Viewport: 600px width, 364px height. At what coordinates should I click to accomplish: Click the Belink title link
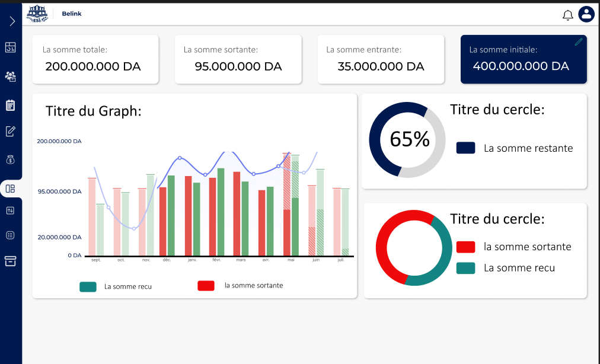click(72, 14)
